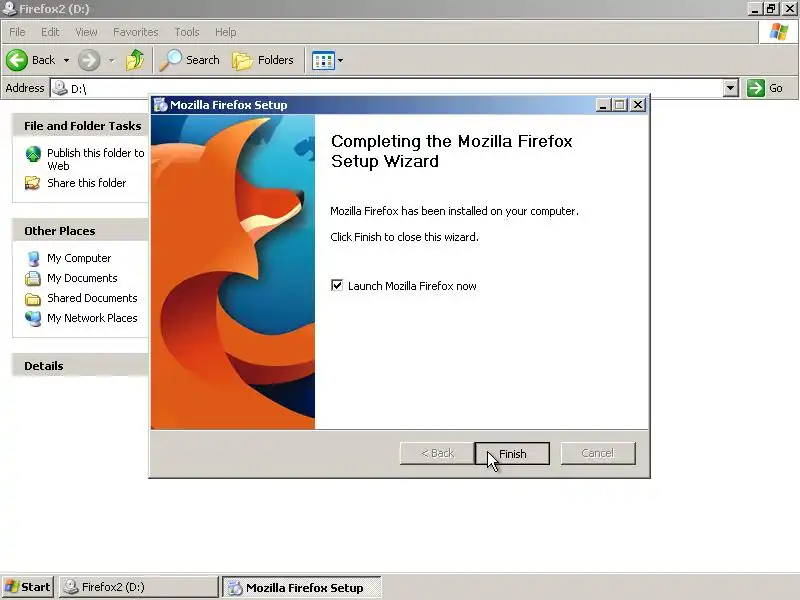Viewport: 800px width, 600px height.
Task: Open Shared Documents link
Action: pos(92,298)
